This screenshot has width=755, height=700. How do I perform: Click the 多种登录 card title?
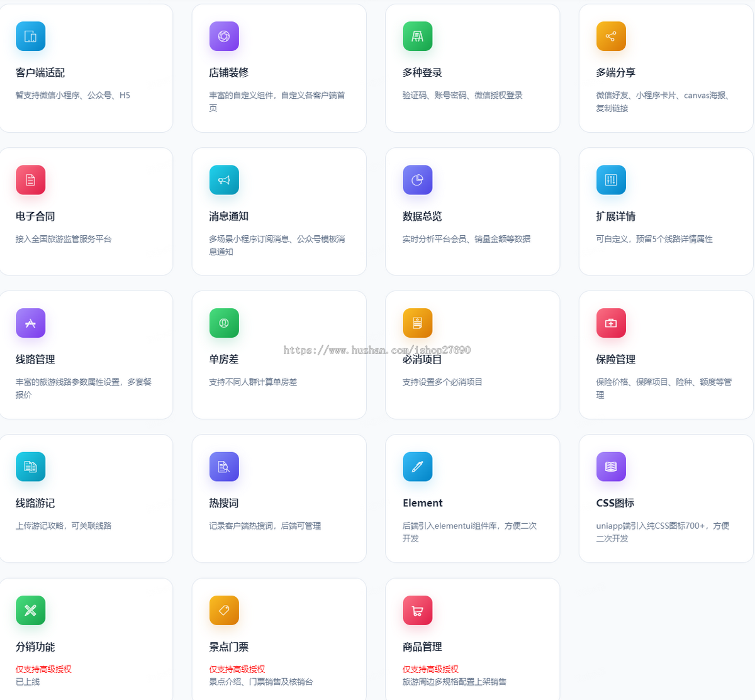pyautogui.click(x=422, y=73)
